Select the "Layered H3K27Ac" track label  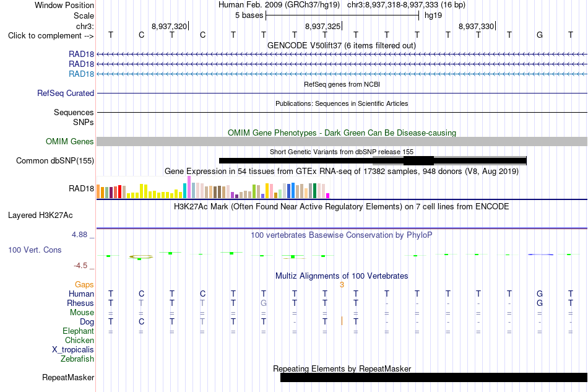click(40, 216)
